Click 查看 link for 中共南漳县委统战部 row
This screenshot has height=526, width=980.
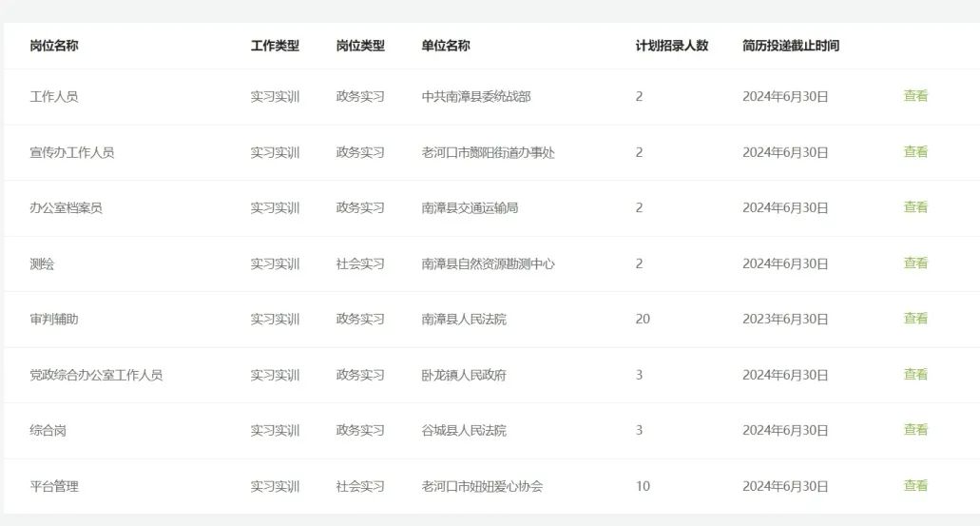915,96
